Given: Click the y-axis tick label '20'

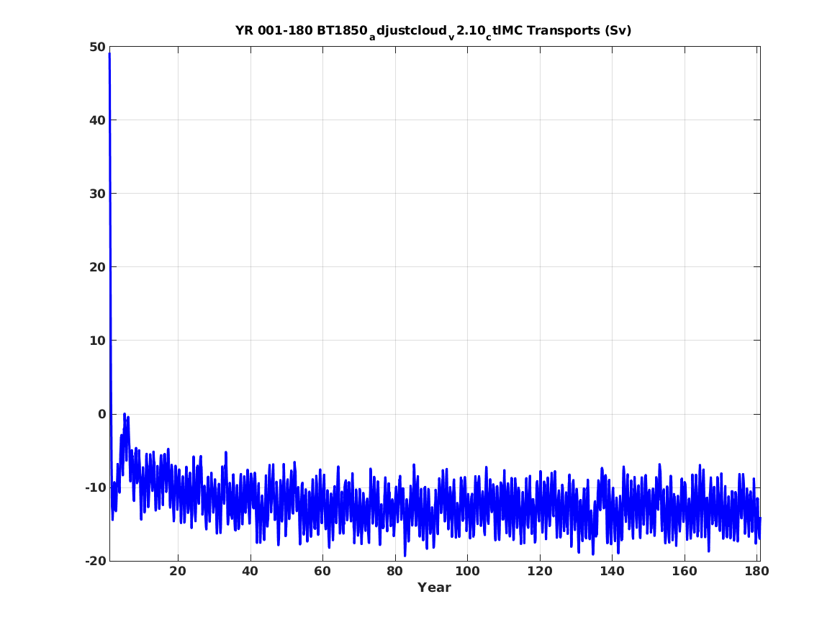Looking at the screenshot, I should (x=97, y=267).
